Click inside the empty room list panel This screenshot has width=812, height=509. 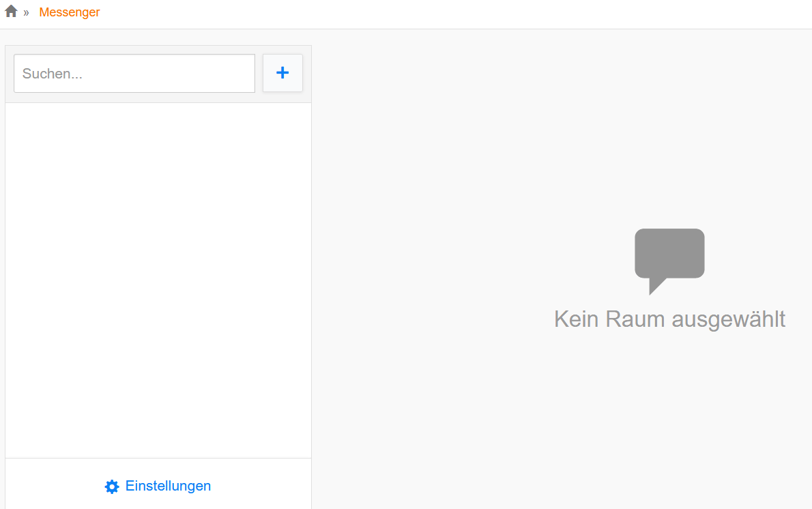158,280
